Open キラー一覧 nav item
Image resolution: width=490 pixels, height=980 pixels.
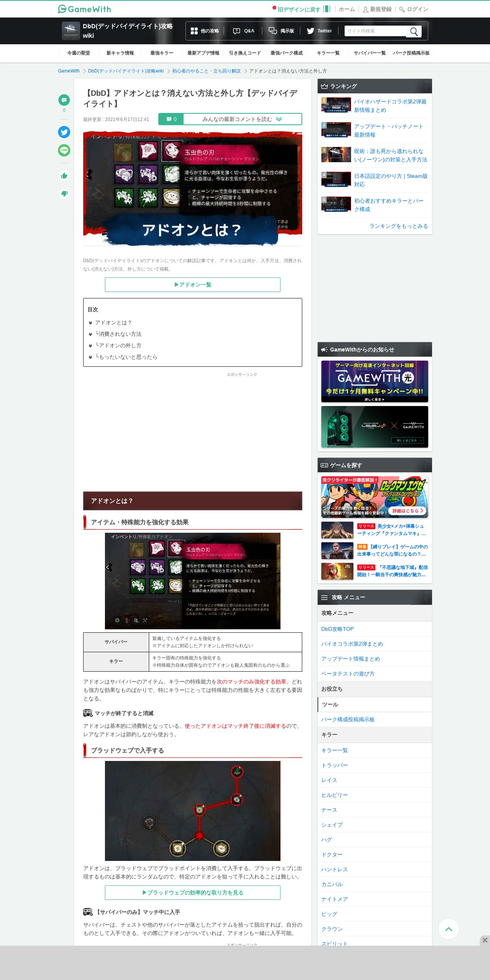point(328,53)
